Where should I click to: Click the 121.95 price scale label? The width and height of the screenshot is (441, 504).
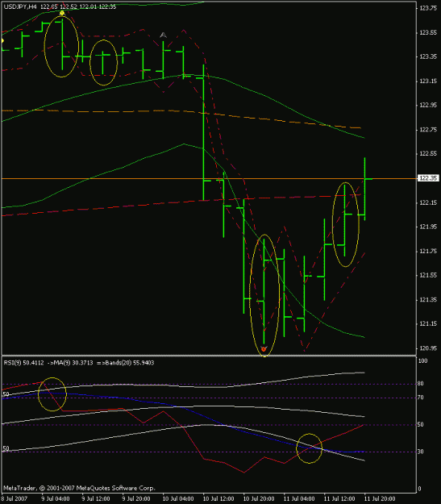(428, 227)
